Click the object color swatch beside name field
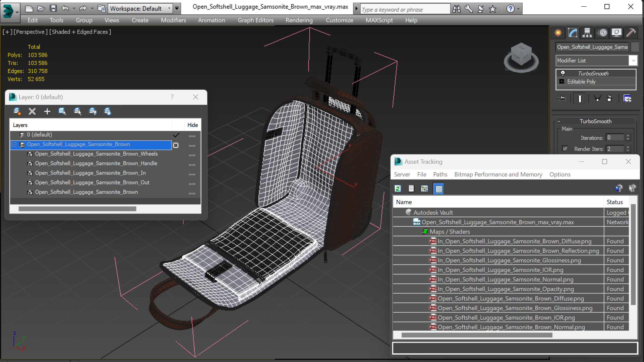This screenshot has height=362, width=644. tap(635, 47)
